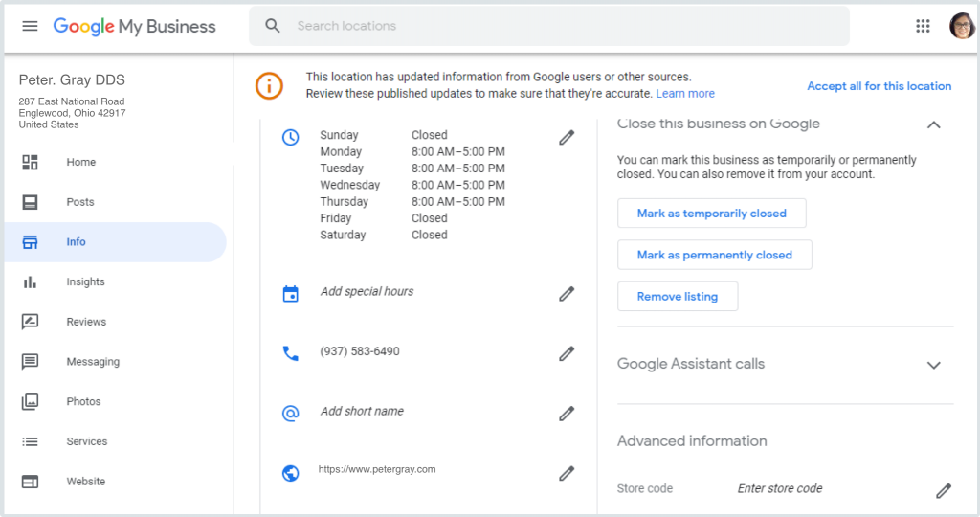The image size is (980, 517).
Task: Open the hamburger main menu
Action: point(30,26)
